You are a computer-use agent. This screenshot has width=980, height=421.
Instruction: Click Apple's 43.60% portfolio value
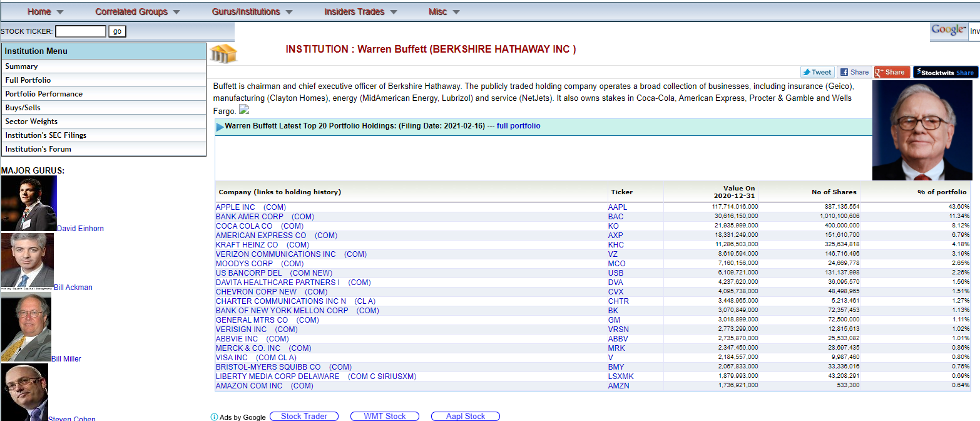coord(959,207)
